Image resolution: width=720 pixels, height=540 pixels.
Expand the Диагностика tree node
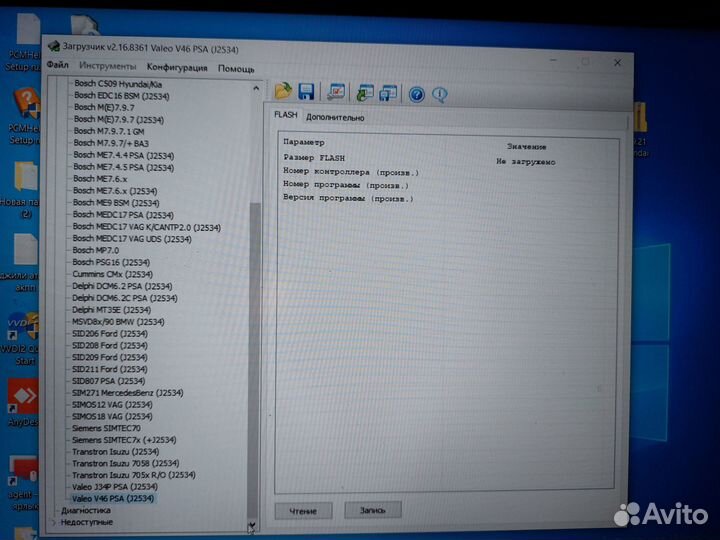53,510
